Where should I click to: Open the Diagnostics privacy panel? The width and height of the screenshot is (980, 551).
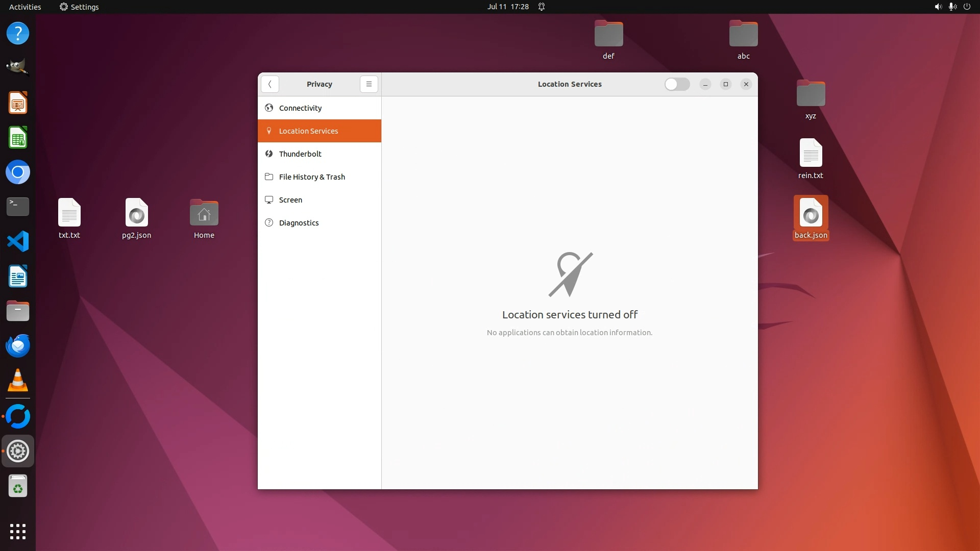click(299, 223)
